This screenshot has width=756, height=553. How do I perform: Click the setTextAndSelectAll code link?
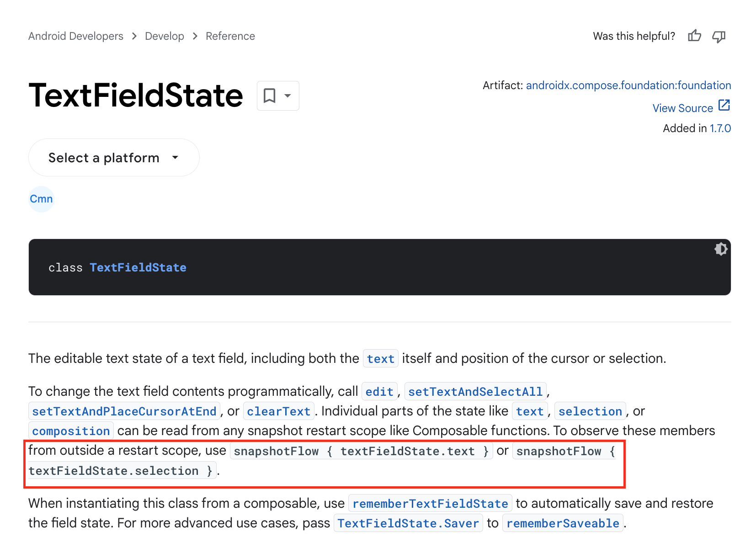(x=475, y=392)
